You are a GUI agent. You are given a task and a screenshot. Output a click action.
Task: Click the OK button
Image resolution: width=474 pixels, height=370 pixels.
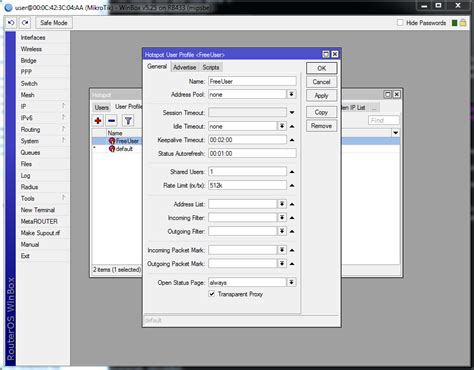(321, 68)
